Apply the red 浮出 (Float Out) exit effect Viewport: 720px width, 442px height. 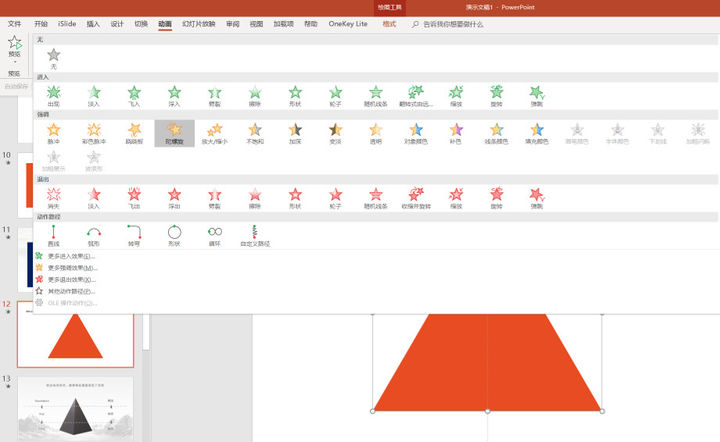pos(174,198)
